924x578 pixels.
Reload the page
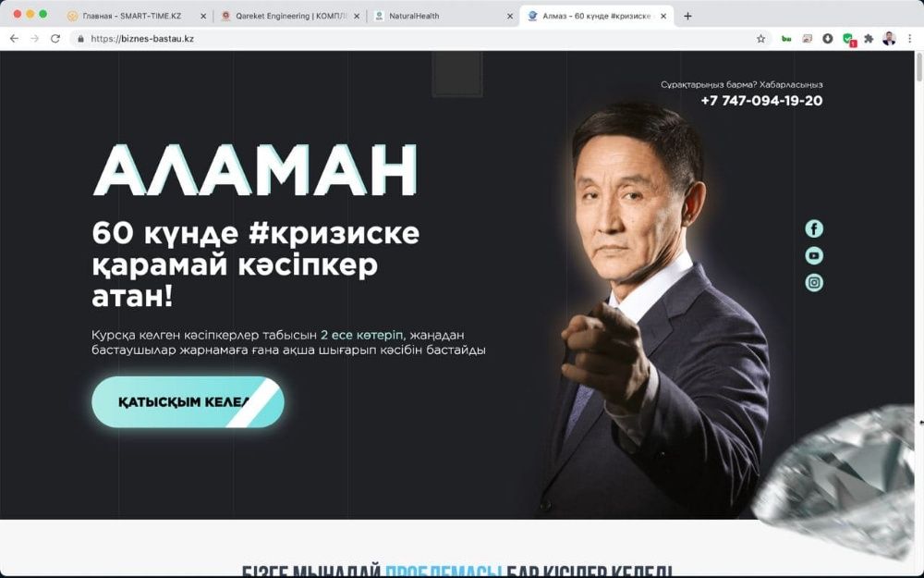click(55, 39)
